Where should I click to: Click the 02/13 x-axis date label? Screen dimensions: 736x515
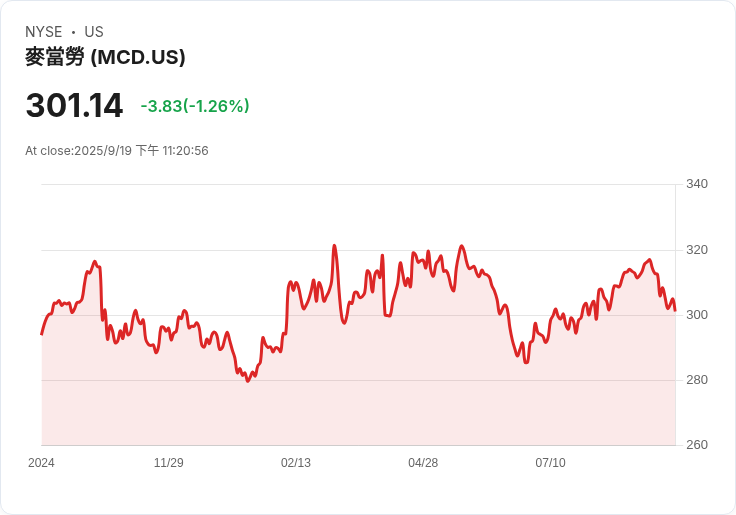tap(296, 463)
